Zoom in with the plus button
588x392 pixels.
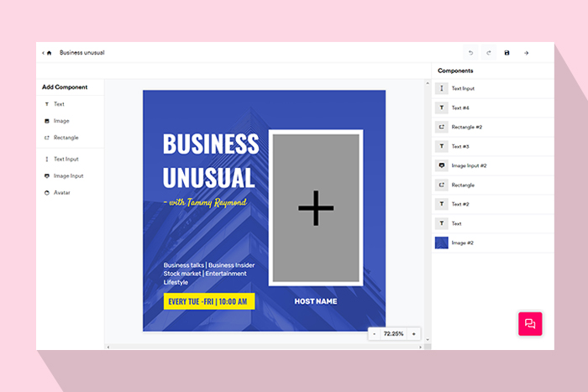coord(414,334)
